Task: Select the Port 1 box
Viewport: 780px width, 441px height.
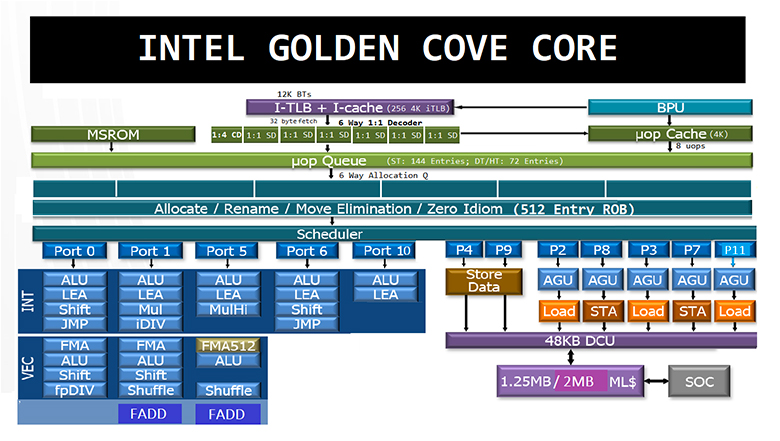Action: pyautogui.click(x=150, y=251)
